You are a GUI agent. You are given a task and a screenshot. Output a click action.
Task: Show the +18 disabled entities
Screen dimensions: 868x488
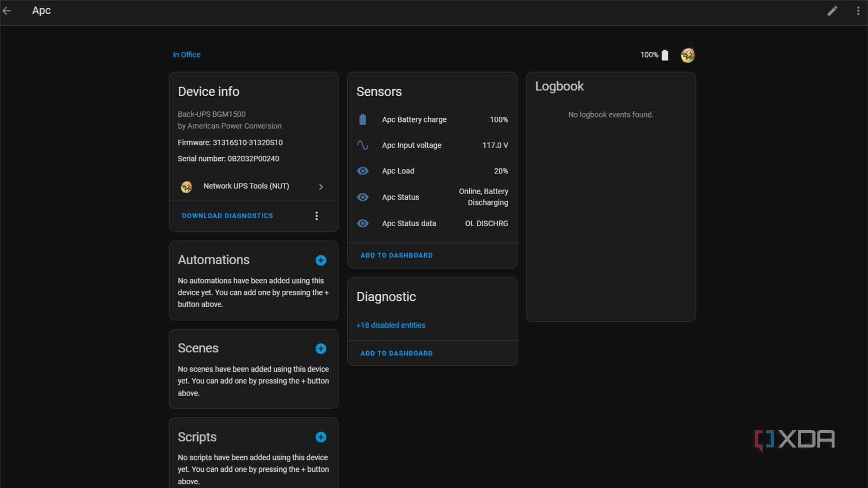391,326
